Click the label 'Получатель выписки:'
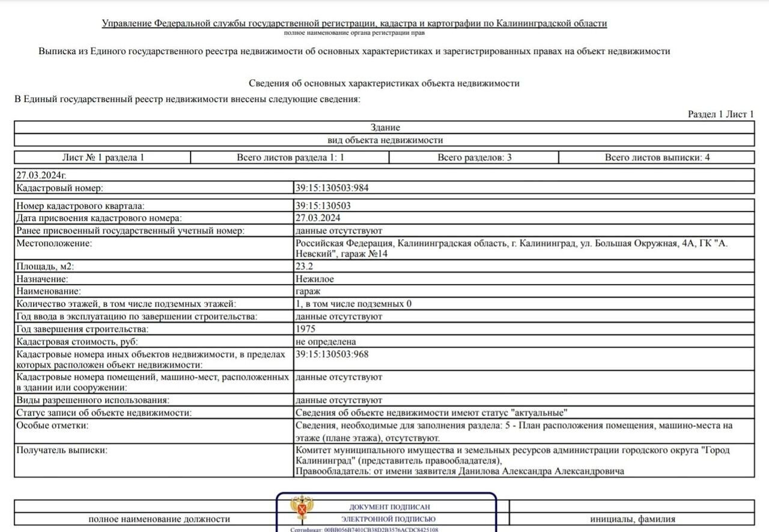This screenshot has height=532, width=769. coord(62,450)
